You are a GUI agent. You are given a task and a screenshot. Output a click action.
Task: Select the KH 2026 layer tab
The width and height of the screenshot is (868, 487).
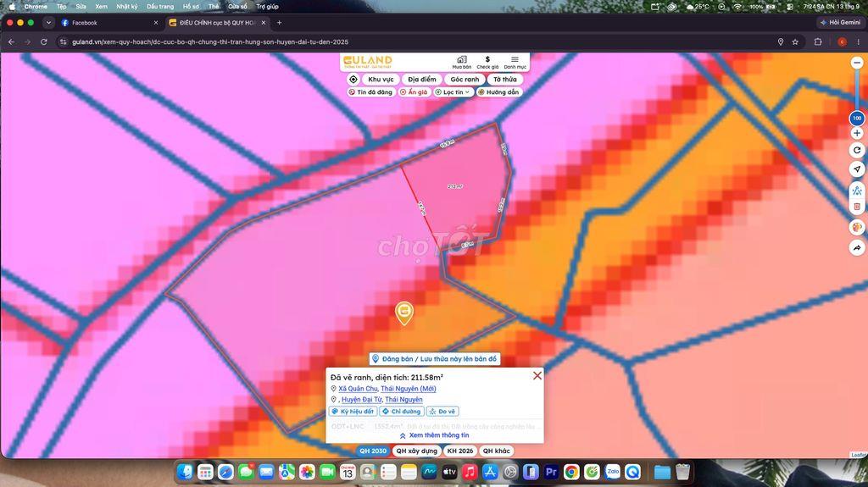tap(460, 451)
